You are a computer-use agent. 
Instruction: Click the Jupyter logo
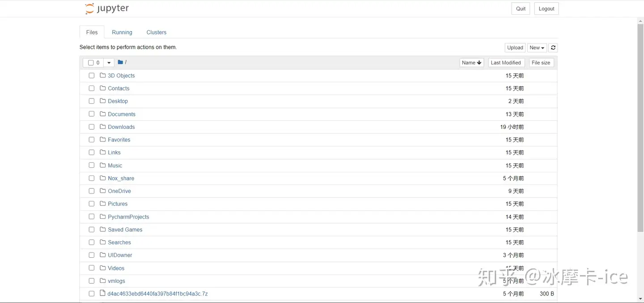[107, 9]
